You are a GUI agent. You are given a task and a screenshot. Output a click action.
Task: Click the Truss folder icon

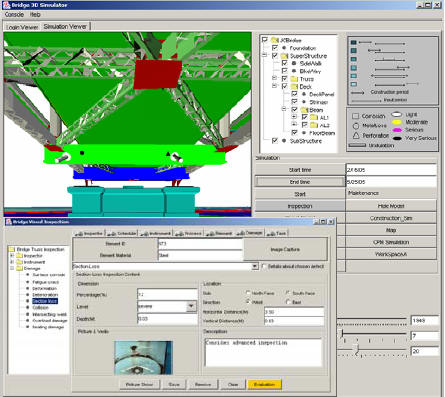pyautogui.click(x=294, y=79)
